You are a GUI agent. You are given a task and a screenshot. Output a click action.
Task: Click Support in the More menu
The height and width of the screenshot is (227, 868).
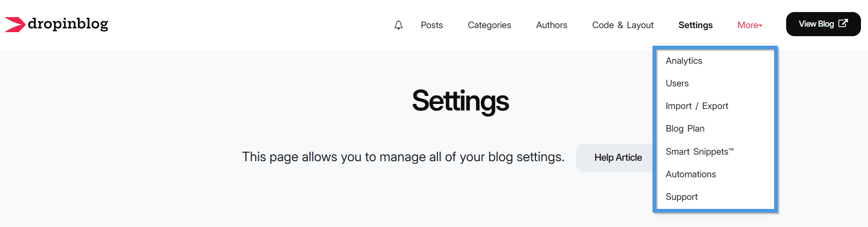[x=682, y=197]
